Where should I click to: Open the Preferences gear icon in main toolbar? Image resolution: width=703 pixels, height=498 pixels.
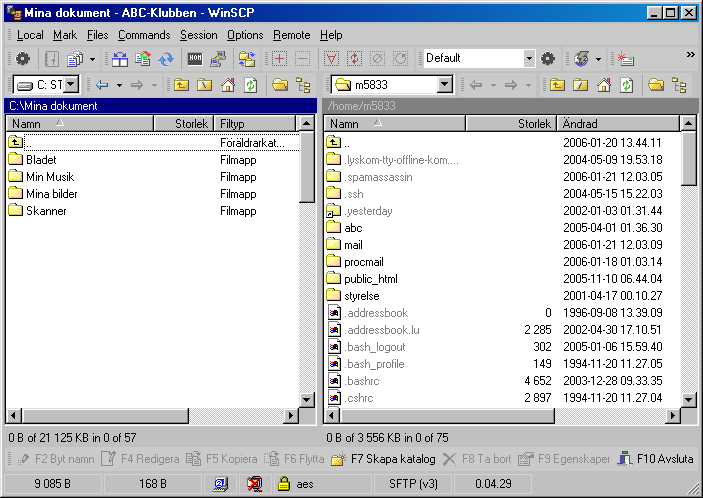(x=23, y=59)
